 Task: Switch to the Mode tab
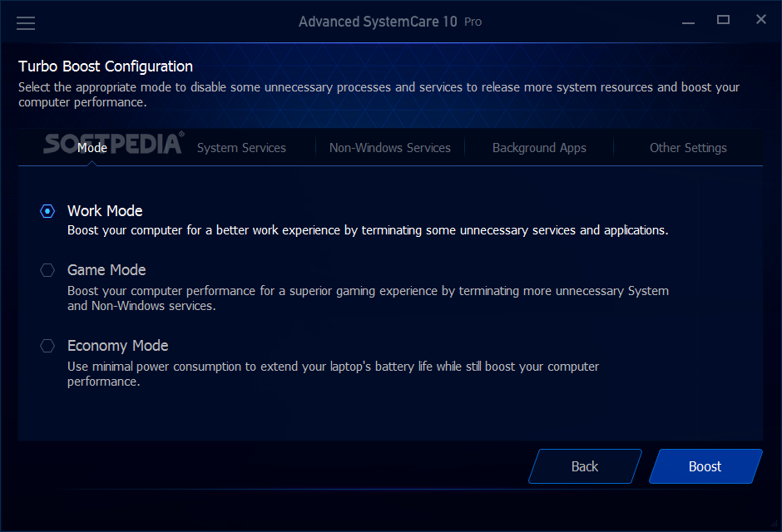coord(92,148)
